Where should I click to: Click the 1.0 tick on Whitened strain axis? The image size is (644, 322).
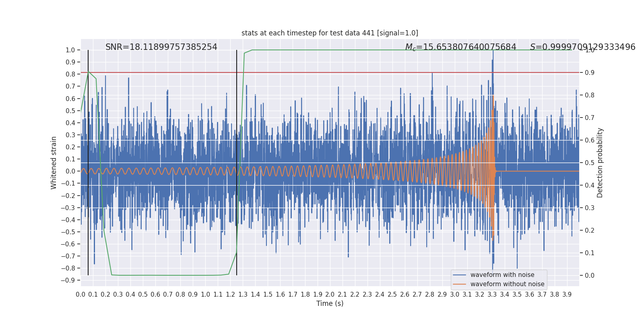pos(70,50)
